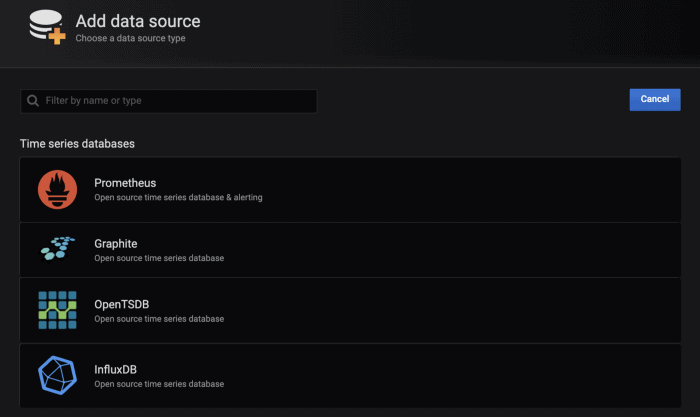Click the Graphite dotted logo icon
The width and height of the screenshot is (700, 417).
(58, 249)
